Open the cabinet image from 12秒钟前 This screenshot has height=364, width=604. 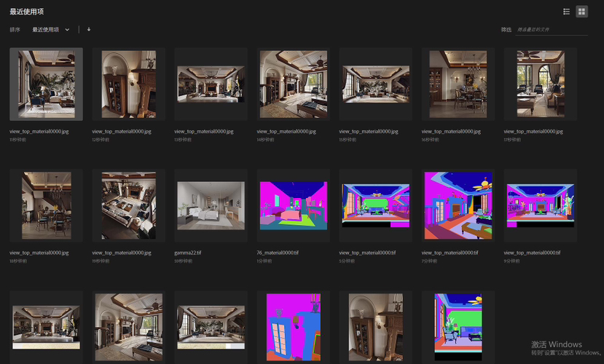(x=128, y=84)
